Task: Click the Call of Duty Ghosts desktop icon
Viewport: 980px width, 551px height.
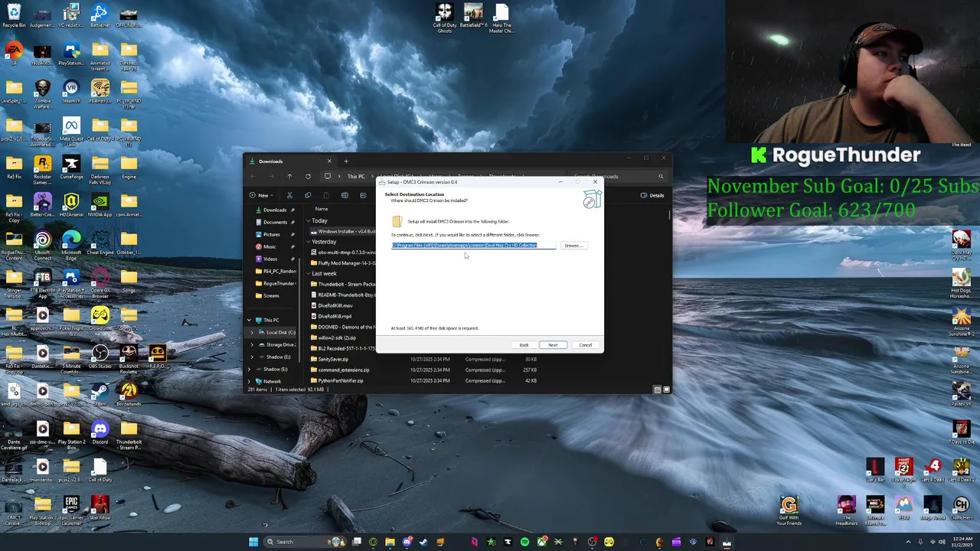Action: coord(444,17)
